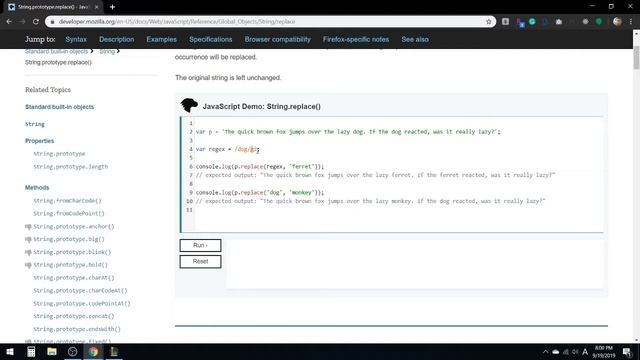The image size is (640, 360).
Task: Click the green circular extension icon
Action: [599, 22]
